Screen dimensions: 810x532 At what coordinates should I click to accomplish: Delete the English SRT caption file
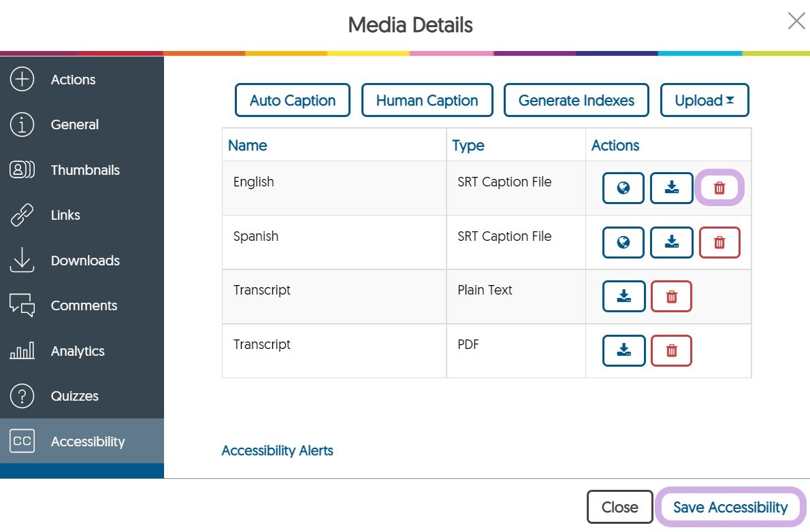pos(719,188)
